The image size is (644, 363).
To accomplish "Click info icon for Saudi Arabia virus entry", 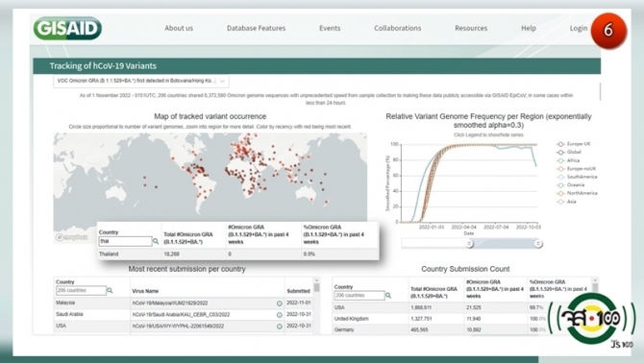I will [280, 315].
